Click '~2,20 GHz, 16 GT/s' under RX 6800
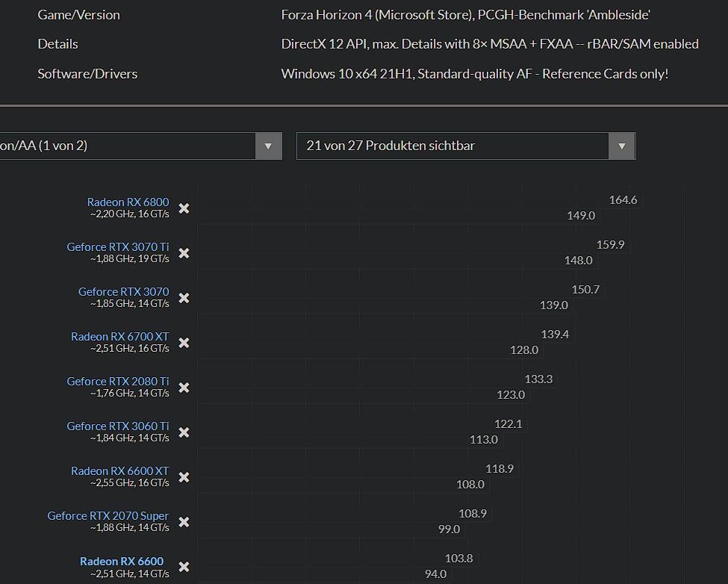 pos(129,214)
